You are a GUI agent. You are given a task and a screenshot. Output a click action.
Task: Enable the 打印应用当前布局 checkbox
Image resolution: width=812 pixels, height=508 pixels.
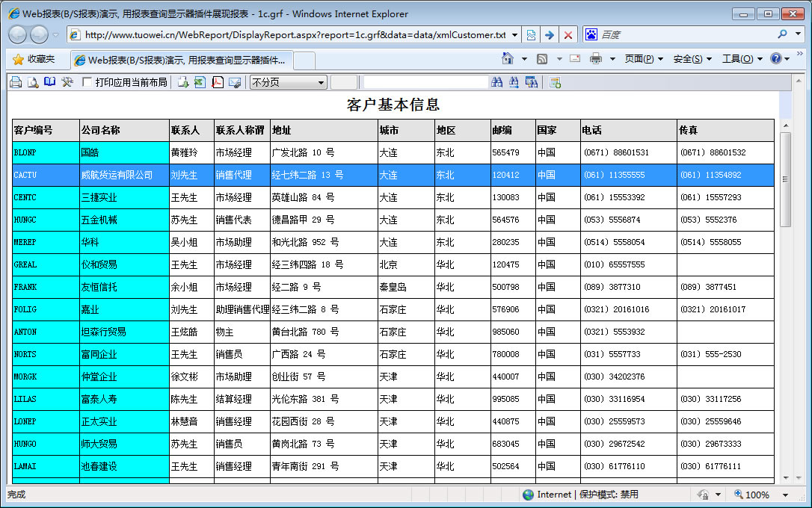(87, 82)
